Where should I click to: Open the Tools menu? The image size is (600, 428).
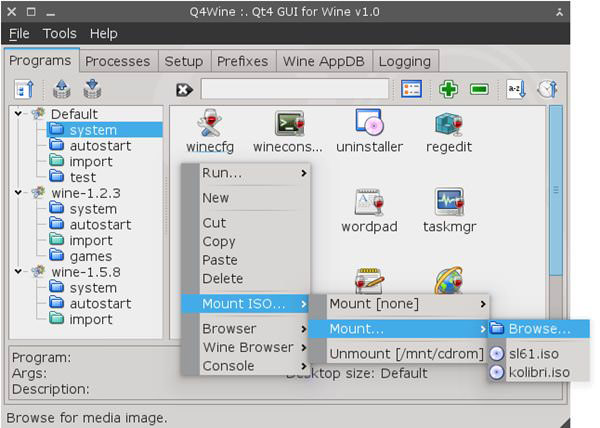click(x=60, y=34)
